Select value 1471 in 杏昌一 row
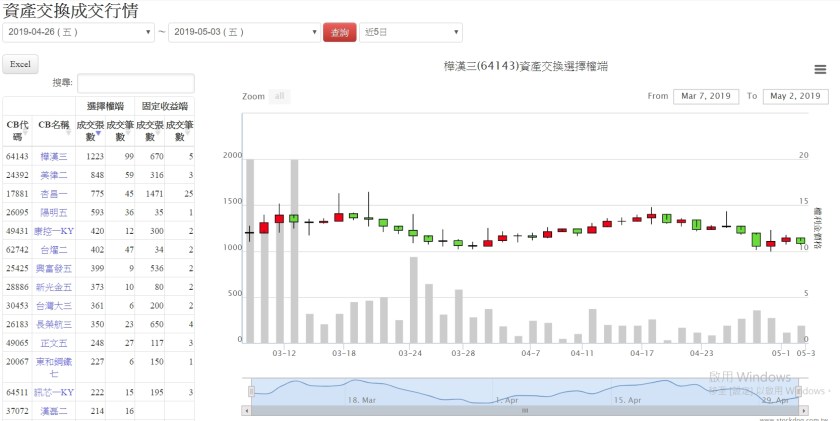 tap(153, 194)
